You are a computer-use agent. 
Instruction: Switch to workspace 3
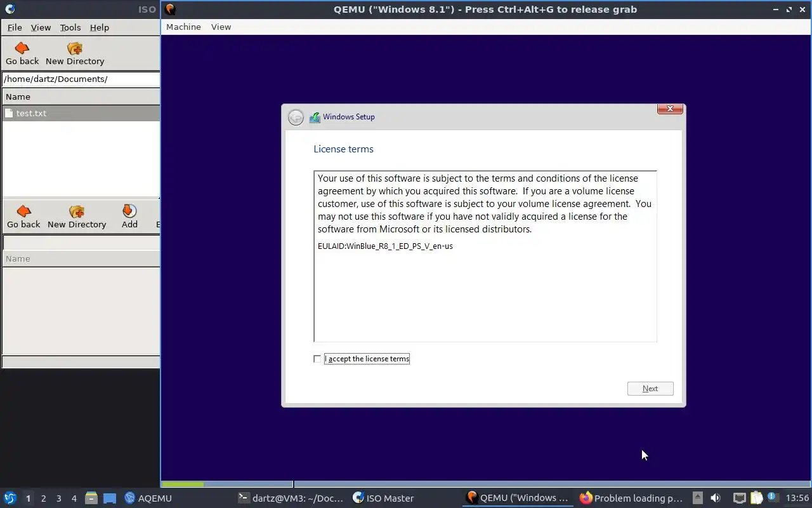[58, 498]
